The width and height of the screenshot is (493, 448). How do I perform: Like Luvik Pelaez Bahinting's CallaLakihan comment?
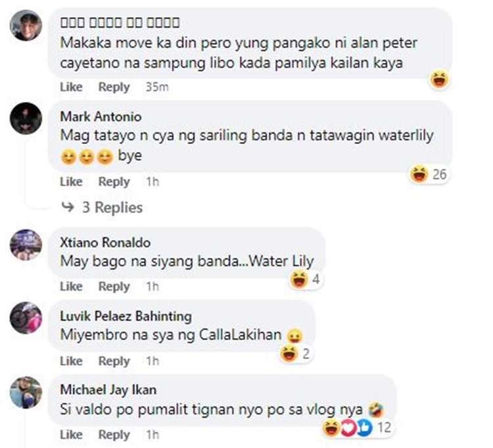click(71, 361)
